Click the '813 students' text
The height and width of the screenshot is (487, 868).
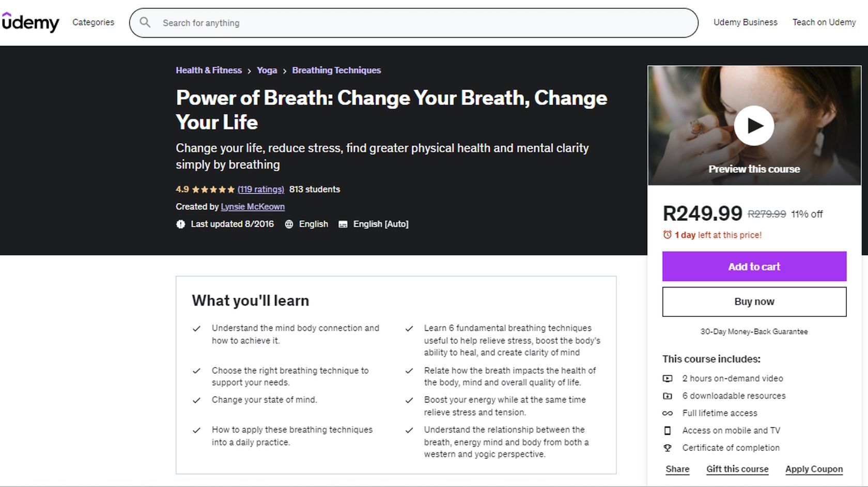[x=315, y=189]
